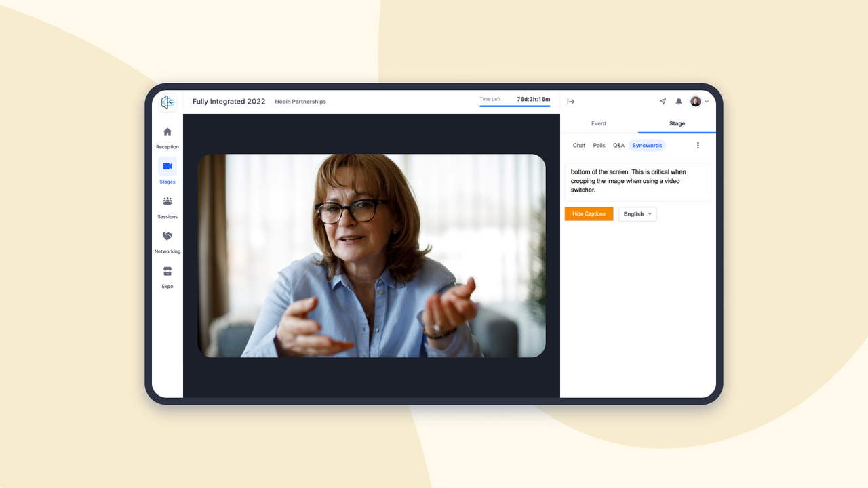Viewport: 868px width, 488px height.
Task: Open Reception from the left sidebar
Action: point(167,136)
